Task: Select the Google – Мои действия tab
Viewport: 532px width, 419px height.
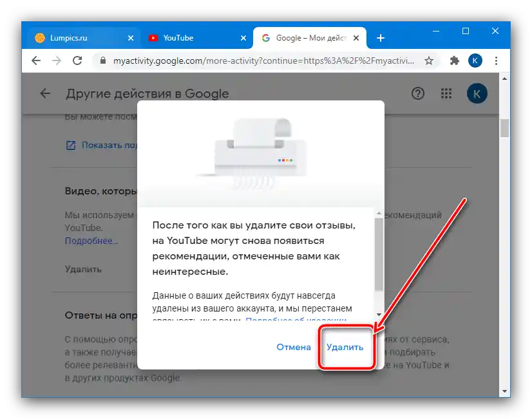Action: [309, 38]
